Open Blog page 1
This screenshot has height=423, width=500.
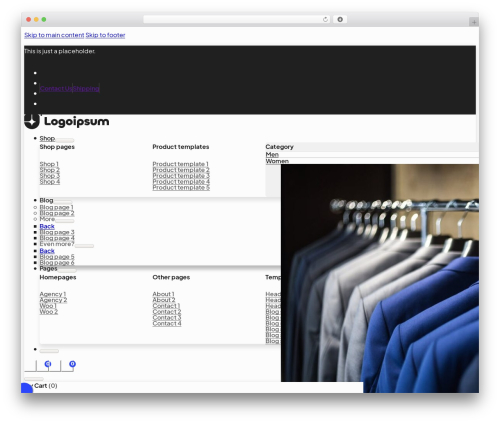[56, 207]
